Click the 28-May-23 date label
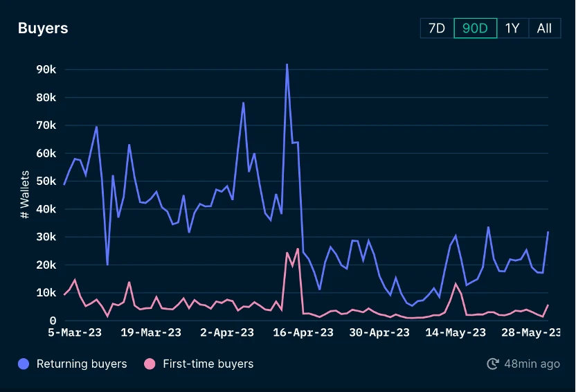The width and height of the screenshot is (576, 392). tap(532, 333)
